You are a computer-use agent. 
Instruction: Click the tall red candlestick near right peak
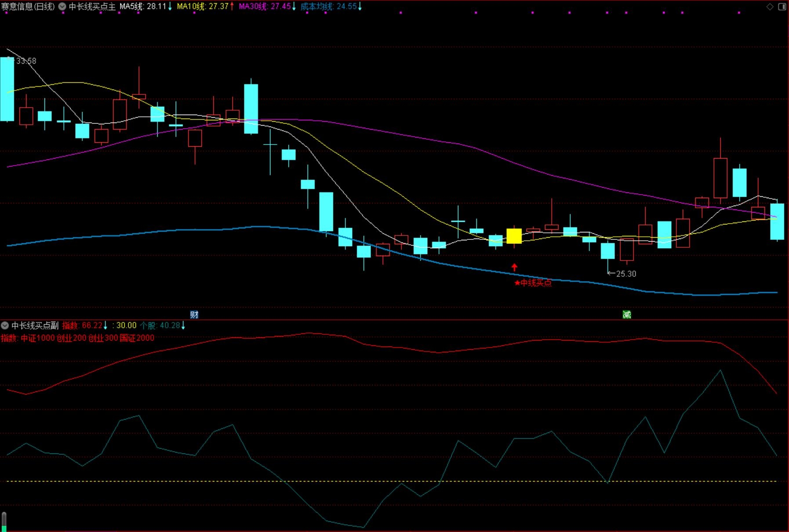click(720, 177)
